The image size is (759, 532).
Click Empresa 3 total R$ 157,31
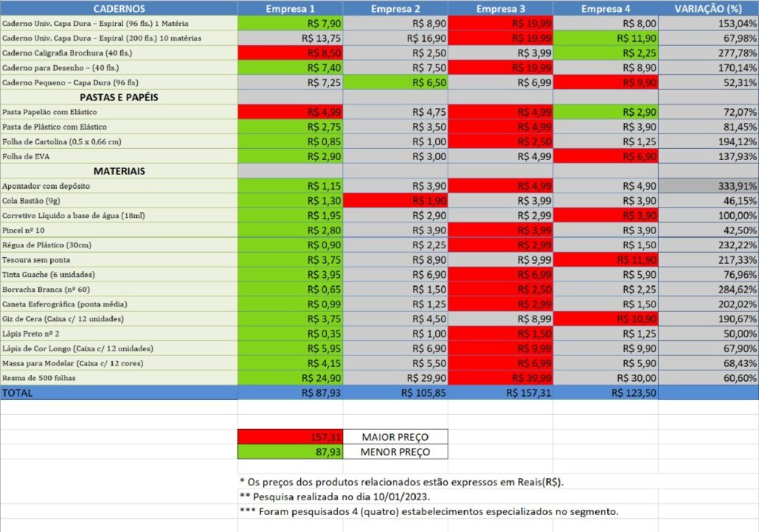[500, 393]
